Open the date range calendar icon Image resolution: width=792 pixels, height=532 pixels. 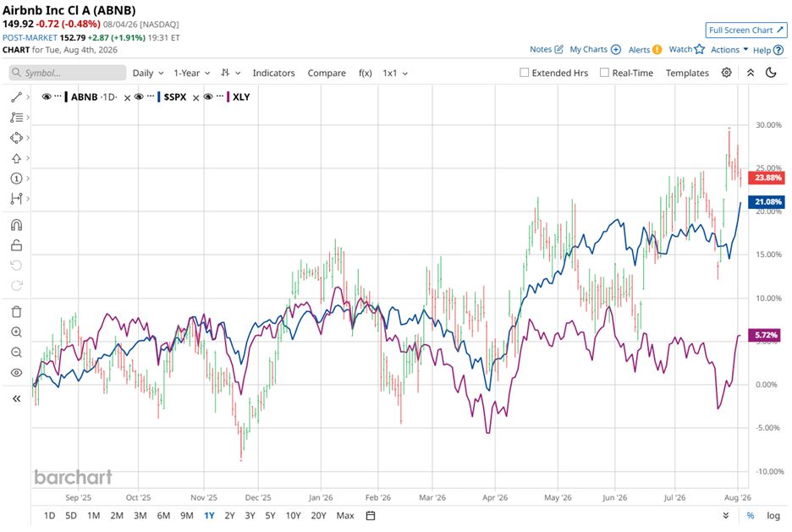(371, 515)
